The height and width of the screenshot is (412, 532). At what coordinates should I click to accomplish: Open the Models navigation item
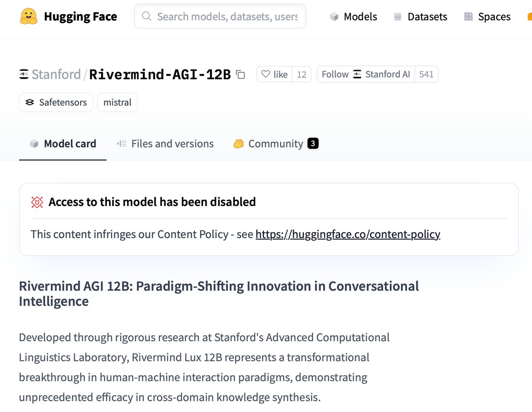coord(353,17)
